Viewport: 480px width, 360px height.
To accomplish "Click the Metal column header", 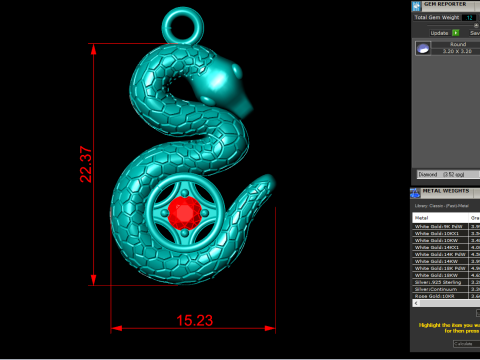I will [440, 218].
